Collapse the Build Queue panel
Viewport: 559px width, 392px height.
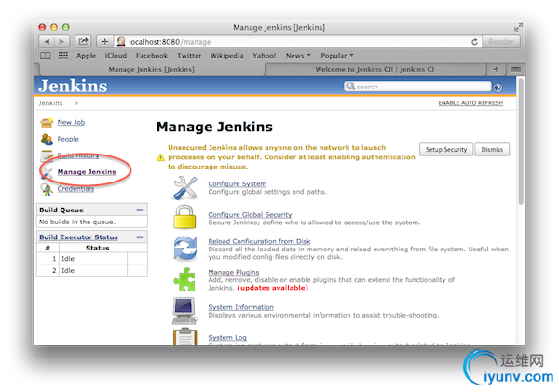(140, 210)
